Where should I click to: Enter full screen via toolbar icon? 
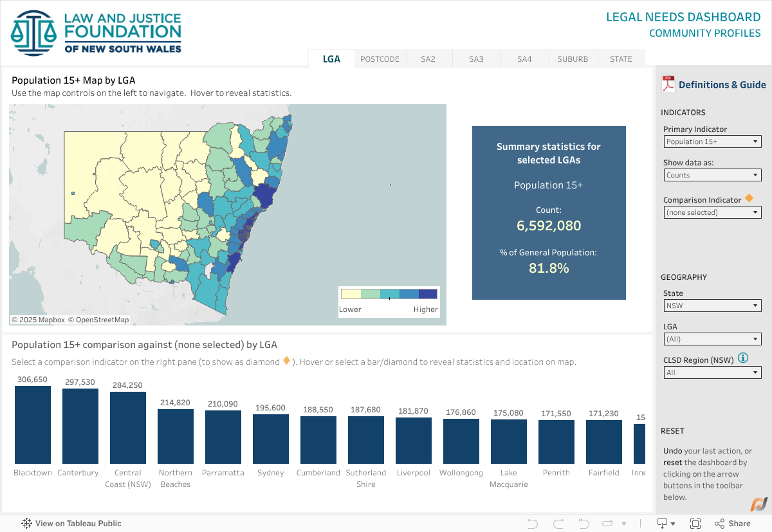(x=695, y=523)
